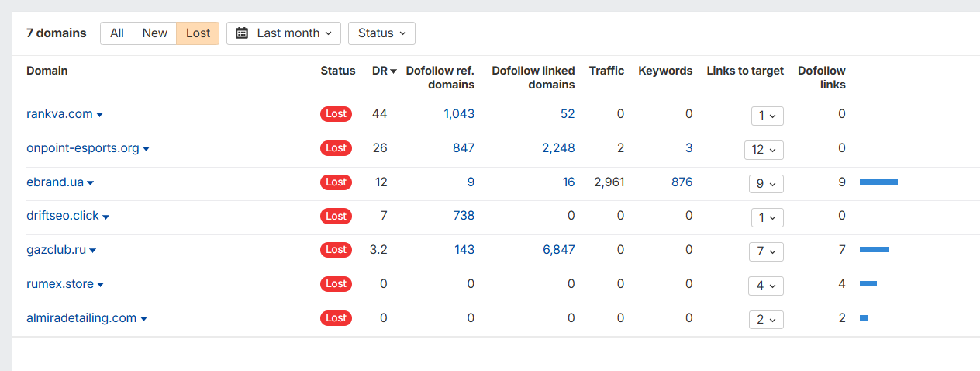This screenshot has width=980, height=371.
Task: Click the Lost status badge for rumex.store
Action: point(336,284)
